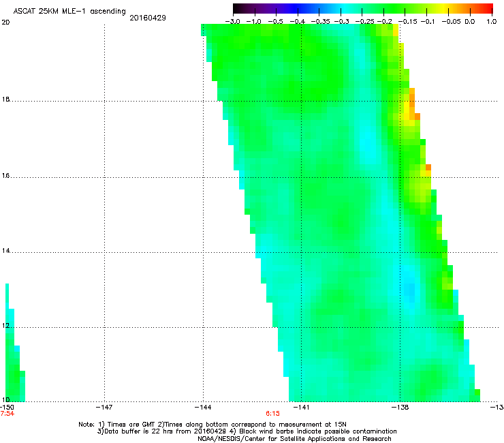Click the cyan section of the color scale
504x443 pixels.
tap(345, 8)
